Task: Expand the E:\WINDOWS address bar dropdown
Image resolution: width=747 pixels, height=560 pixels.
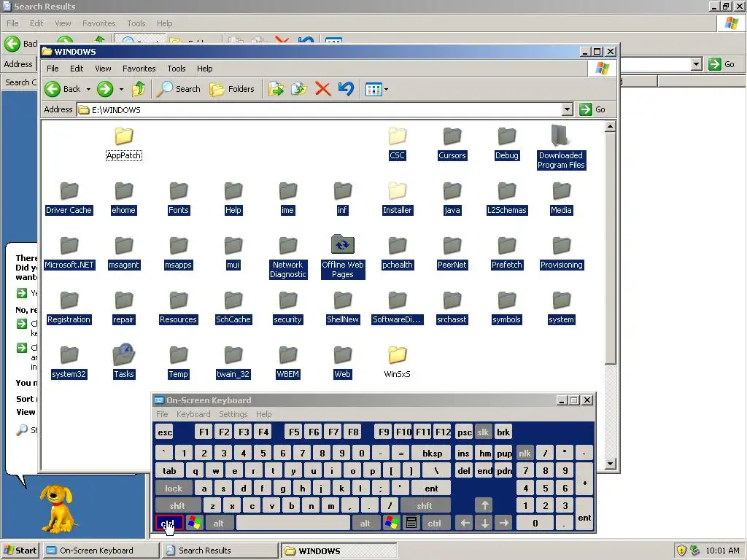Action: (x=567, y=109)
